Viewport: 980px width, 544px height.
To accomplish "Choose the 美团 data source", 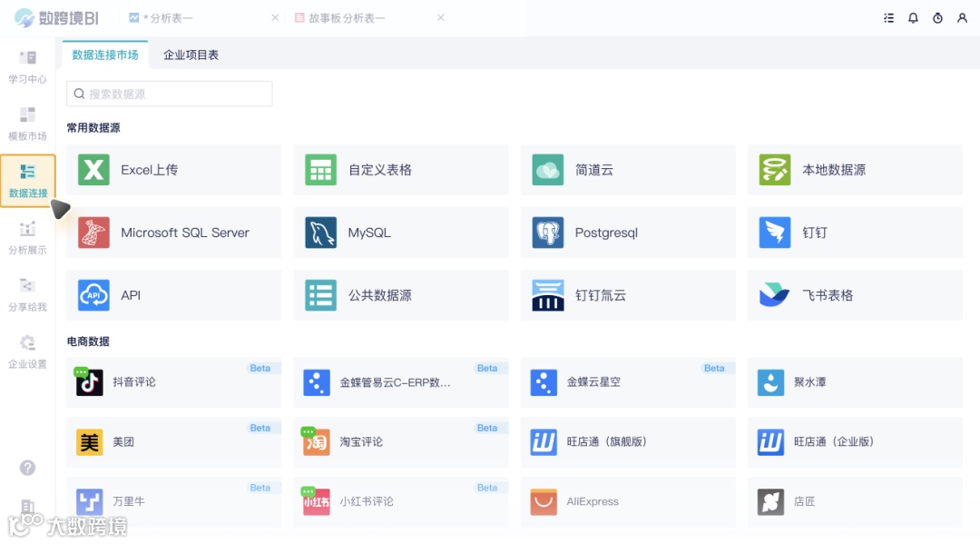I will [173, 442].
